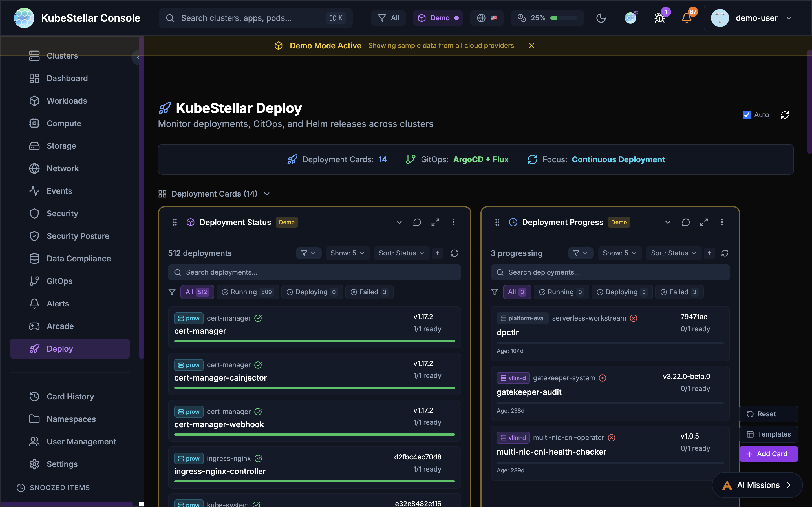Uncheck the Auto refresh checkbox
This screenshot has height=507, width=812.
pos(746,115)
